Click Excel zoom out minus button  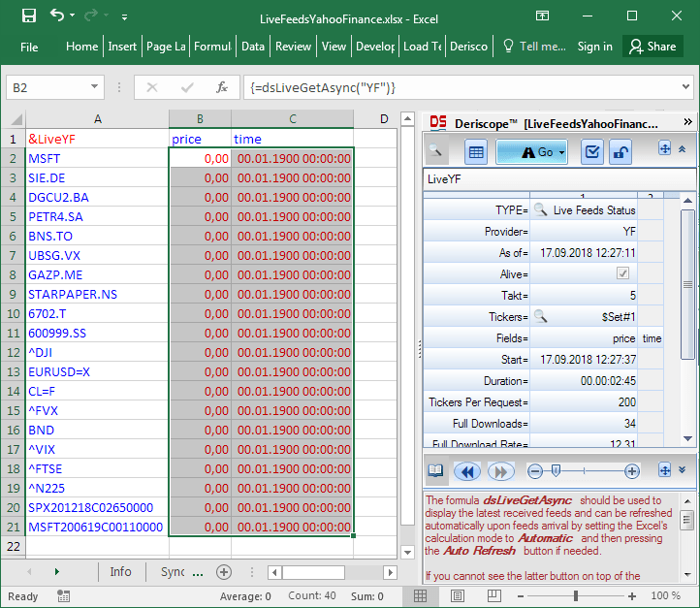coord(521,596)
